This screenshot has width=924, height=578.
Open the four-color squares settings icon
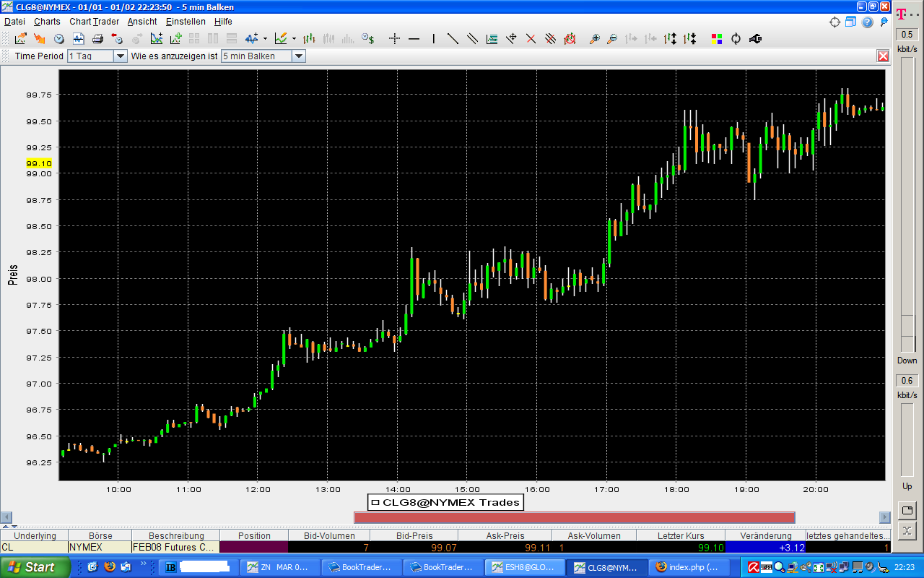point(716,38)
